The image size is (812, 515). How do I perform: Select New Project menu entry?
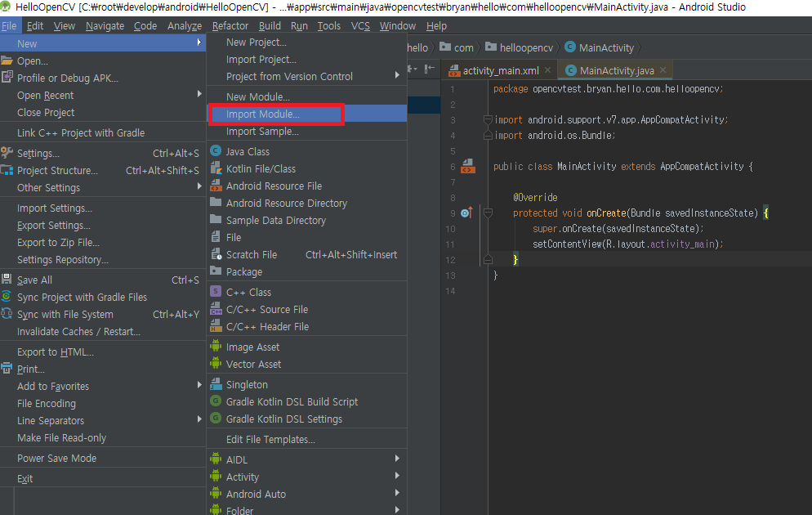tap(306, 43)
